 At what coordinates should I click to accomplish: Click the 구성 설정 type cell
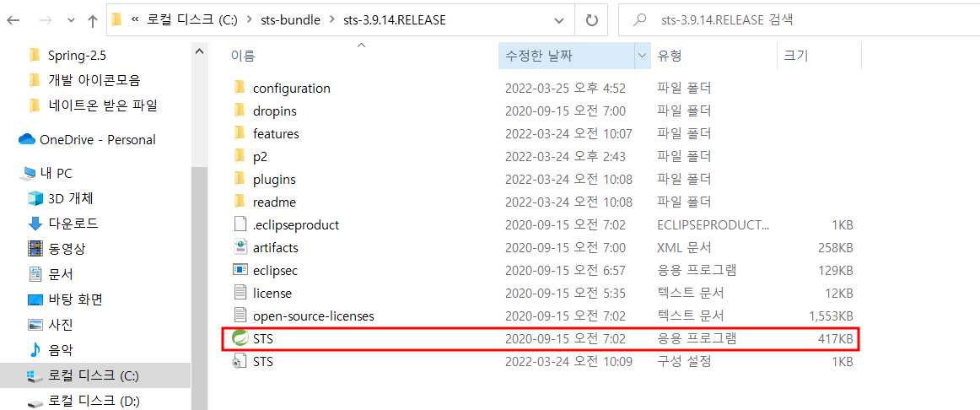pos(684,361)
